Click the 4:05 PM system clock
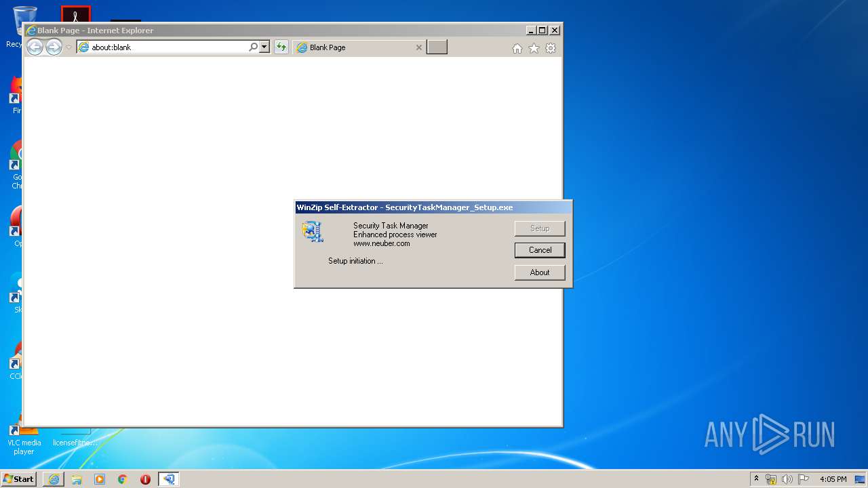The width and height of the screenshot is (868, 488). point(833,479)
